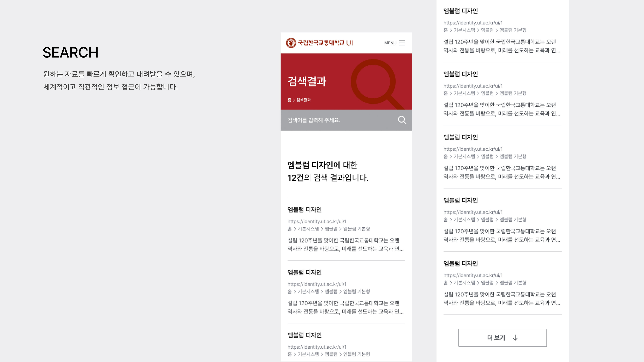Click the 더 보기 load more button
Image resolution: width=644 pixels, height=362 pixels.
pyautogui.click(x=502, y=338)
